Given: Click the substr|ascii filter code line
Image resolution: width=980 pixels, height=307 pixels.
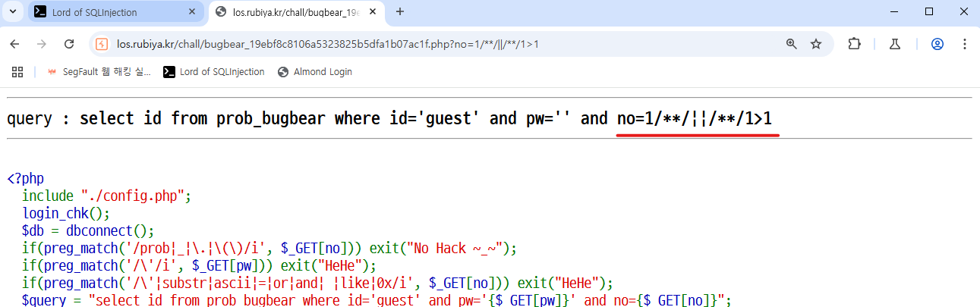Looking at the screenshot, I should 317,284.
